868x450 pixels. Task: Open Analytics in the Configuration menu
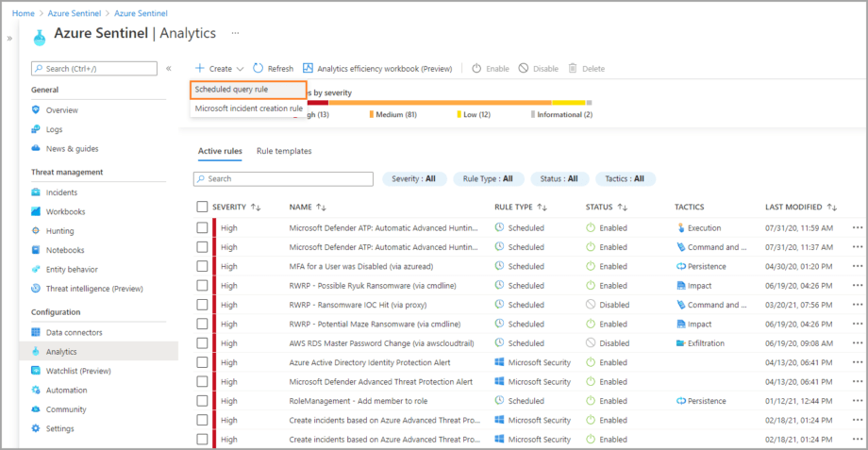coord(99,352)
